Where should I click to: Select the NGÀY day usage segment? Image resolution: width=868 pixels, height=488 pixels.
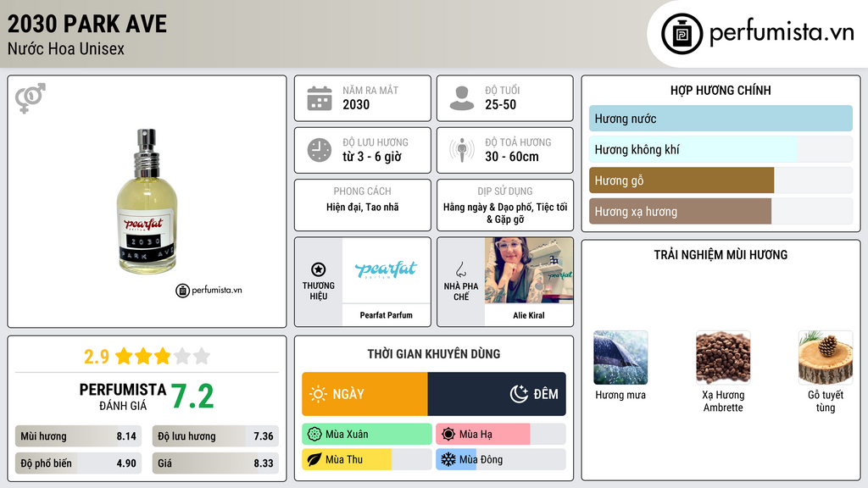click(x=364, y=394)
